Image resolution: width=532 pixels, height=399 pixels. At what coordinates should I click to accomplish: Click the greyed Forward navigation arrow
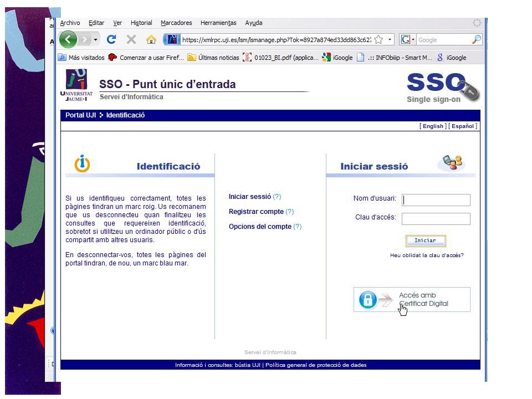84,40
